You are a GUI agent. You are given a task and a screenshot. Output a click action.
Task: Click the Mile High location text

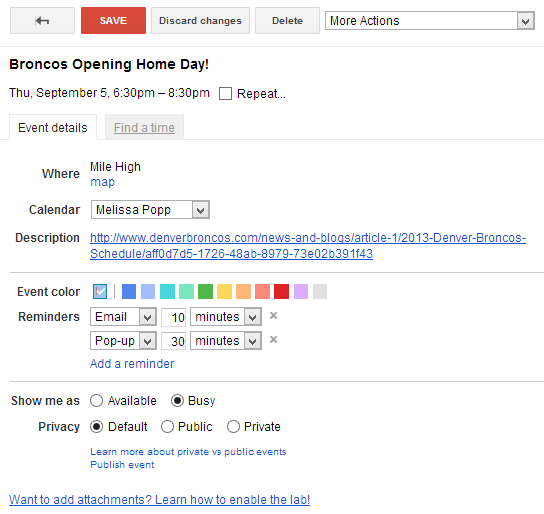click(116, 167)
